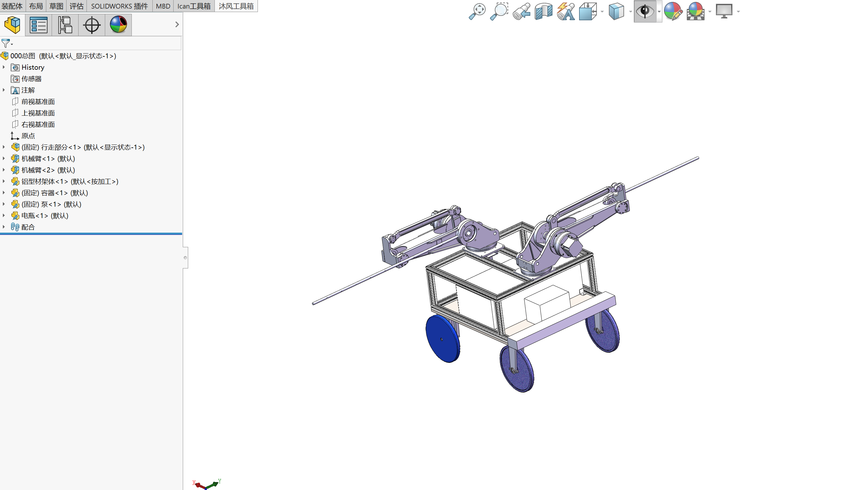Select (固定) 泵<1> part
The height and width of the screenshot is (490, 868).
tap(51, 205)
